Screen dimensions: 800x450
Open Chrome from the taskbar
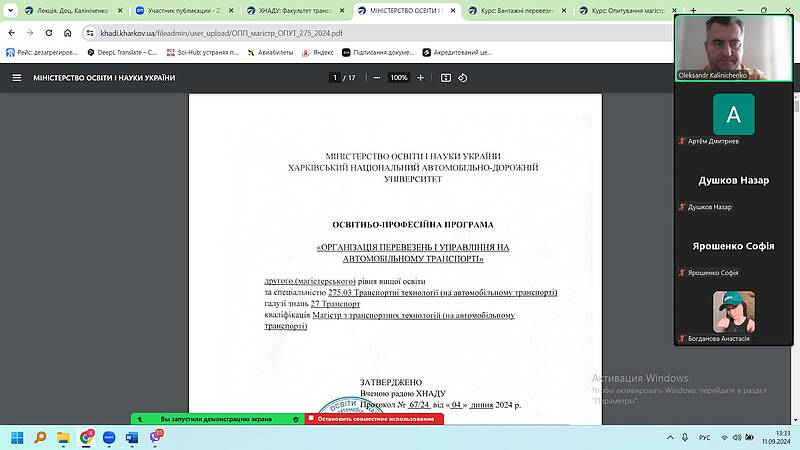86,438
